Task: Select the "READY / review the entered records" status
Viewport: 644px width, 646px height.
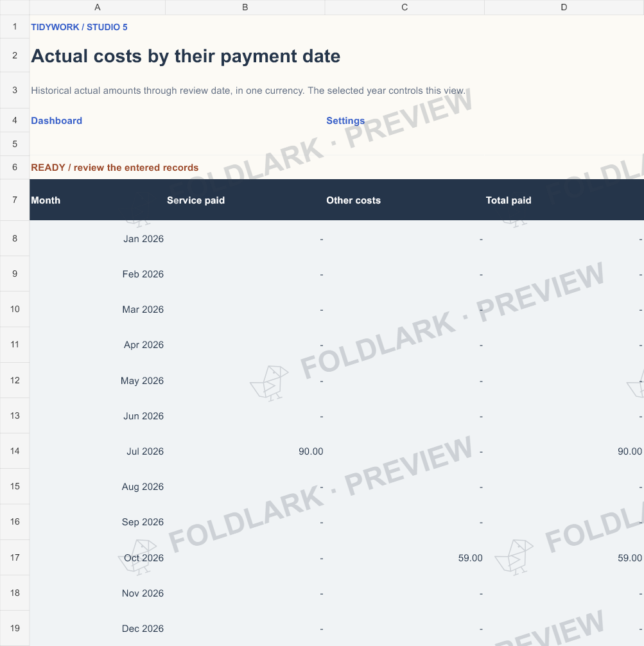Action: pyautogui.click(x=114, y=168)
